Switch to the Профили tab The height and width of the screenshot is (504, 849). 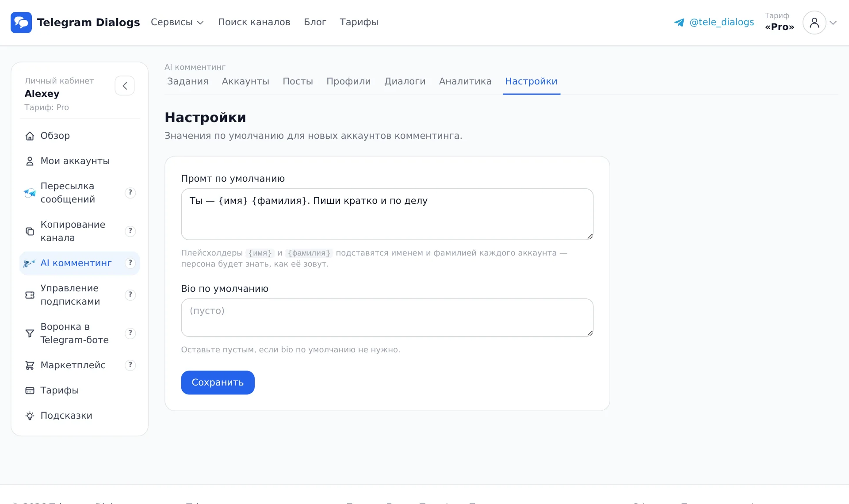(348, 81)
